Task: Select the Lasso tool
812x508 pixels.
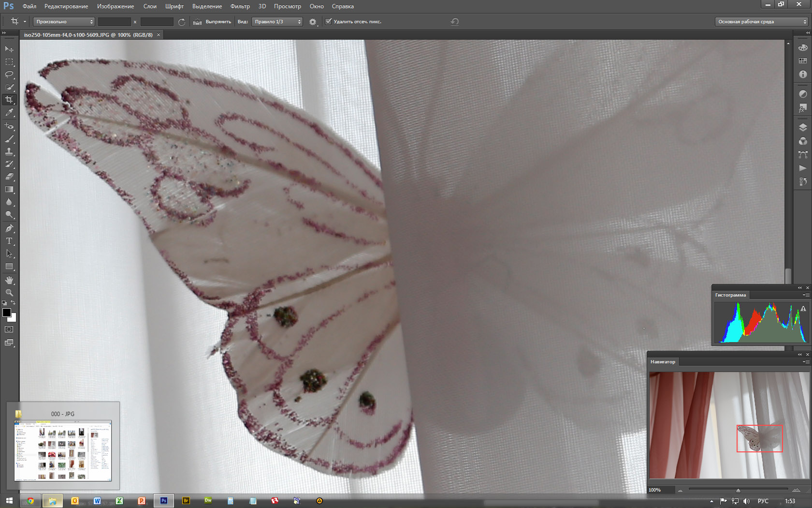Action: pos(9,75)
